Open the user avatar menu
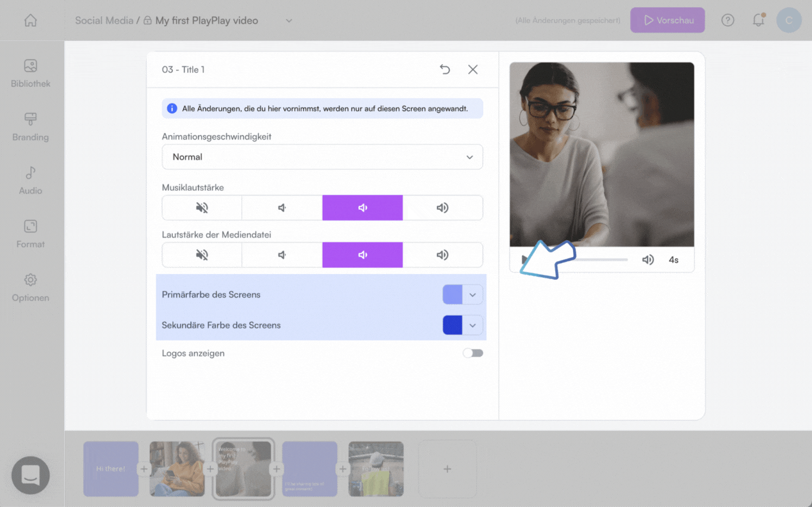Viewport: 812px width, 507px height. click(x=789, y=20)
